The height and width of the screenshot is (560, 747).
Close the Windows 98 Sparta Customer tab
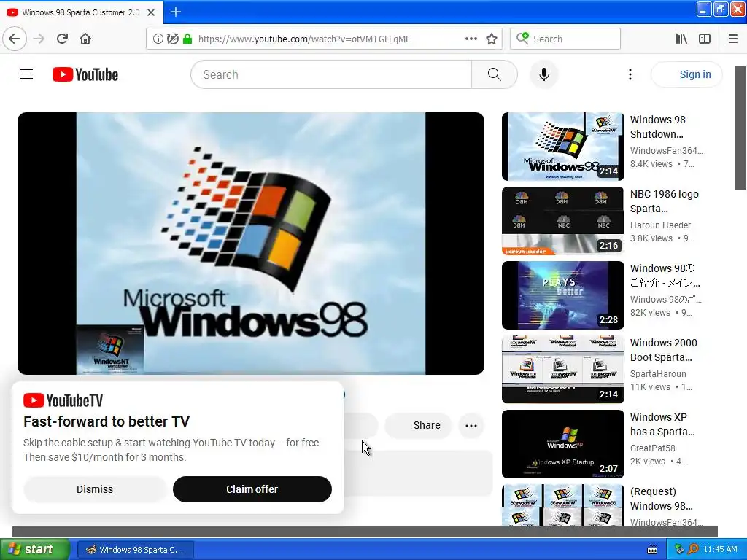click(150, 12)
